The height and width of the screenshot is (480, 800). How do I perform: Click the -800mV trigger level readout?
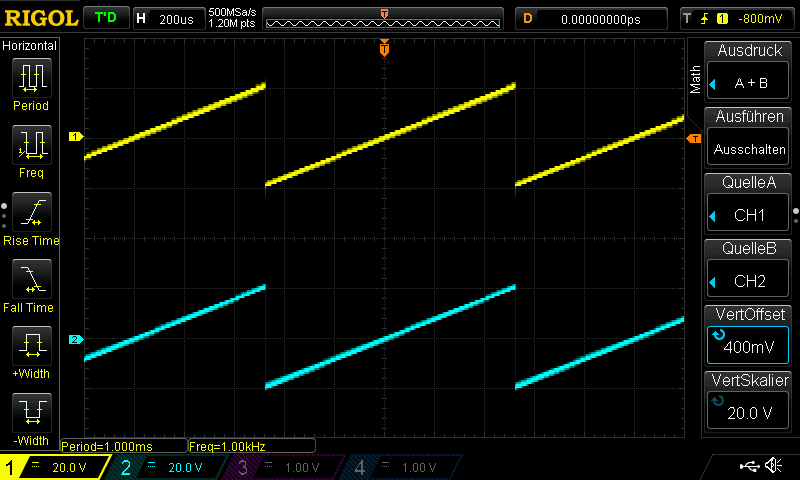(760, 19)
